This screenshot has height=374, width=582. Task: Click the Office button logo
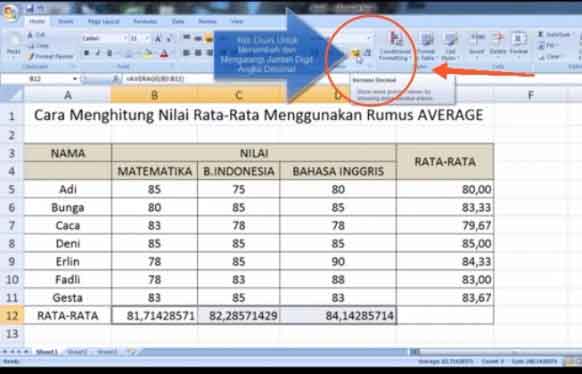(10, 13)
